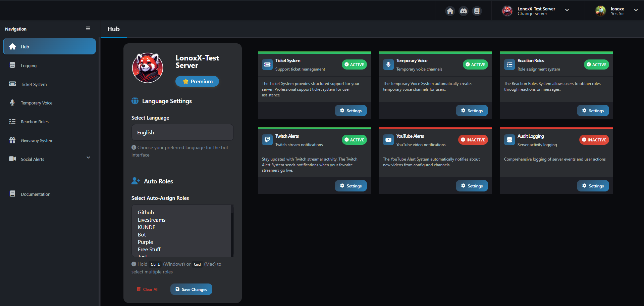
Task: Click the home icon in top bar
Action: 450,11
